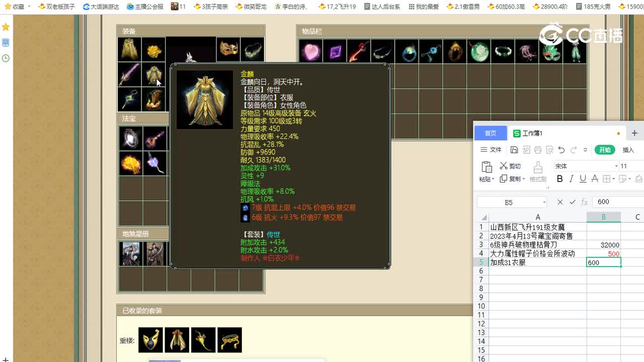The width and height of the screenshot is (644, 362).
Task: Click cell 山西新区飞升191级女魔
Action: coord(537,227)
